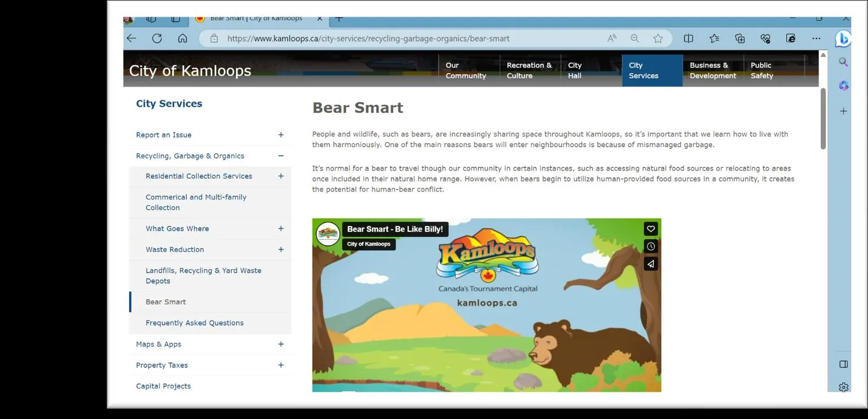Expand Waste Reduction submenu
The width and height of the screenshot is (868, 419).
pyautogui.click(x=281, y=250)
